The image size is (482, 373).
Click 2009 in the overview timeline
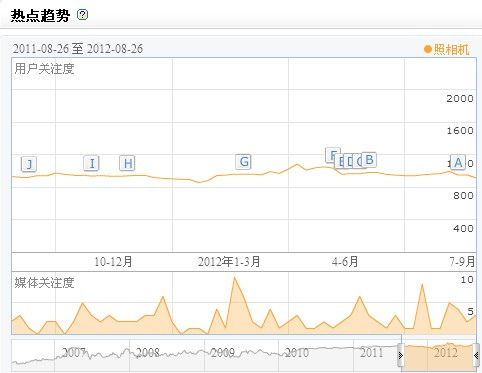pyautogui.click(x=223, y=352)
